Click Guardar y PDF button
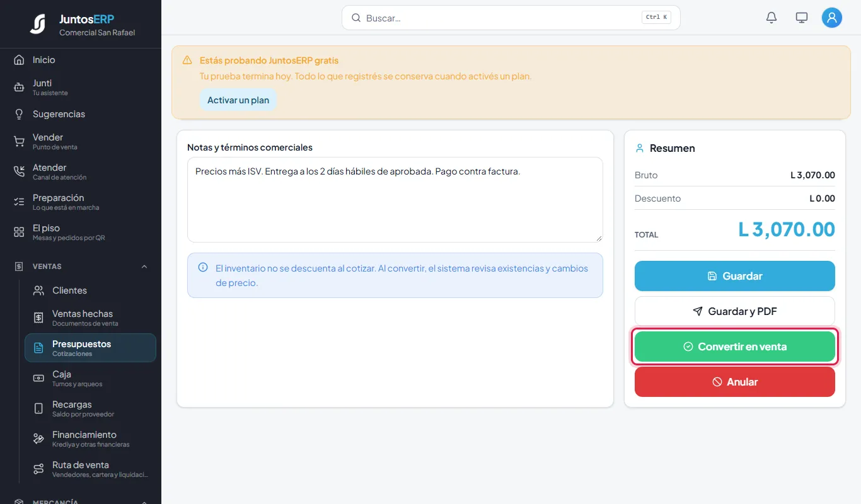Image resolution: width=861 pixels, height=504 pixels. 735,311
